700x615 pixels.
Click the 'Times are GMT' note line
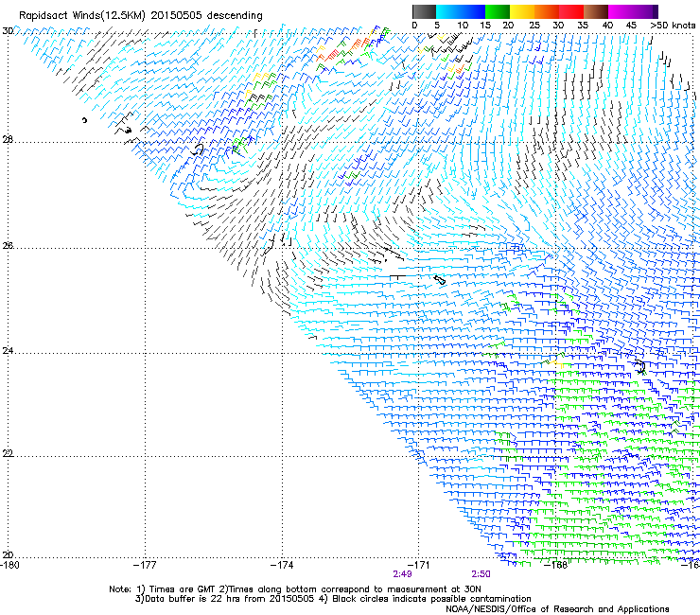pos(295,589)
